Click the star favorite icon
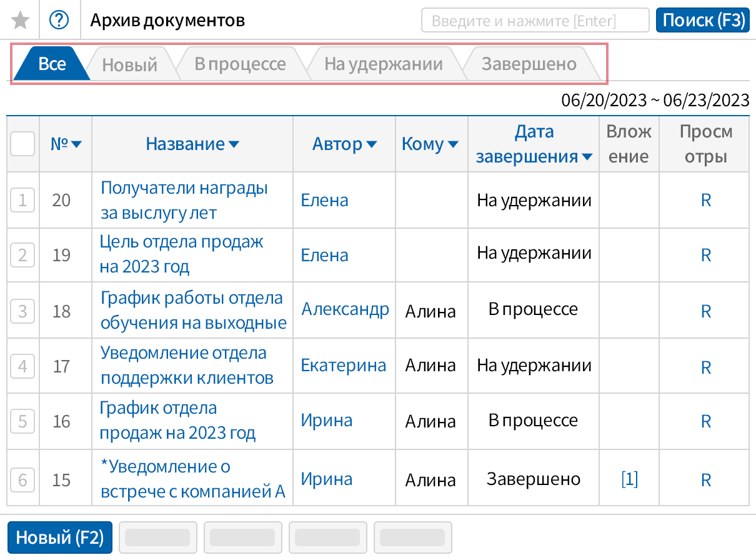This screenshot has height=560, width=756. (19, 19)
